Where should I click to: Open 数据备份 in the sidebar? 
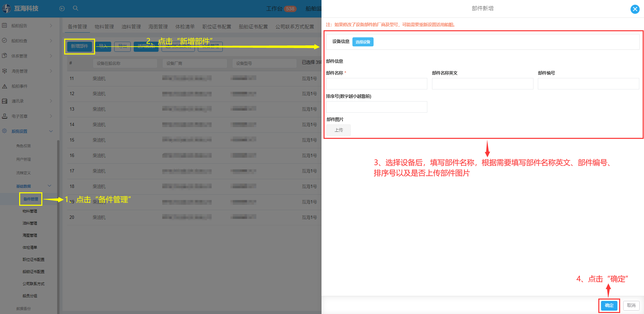[24, 309]
